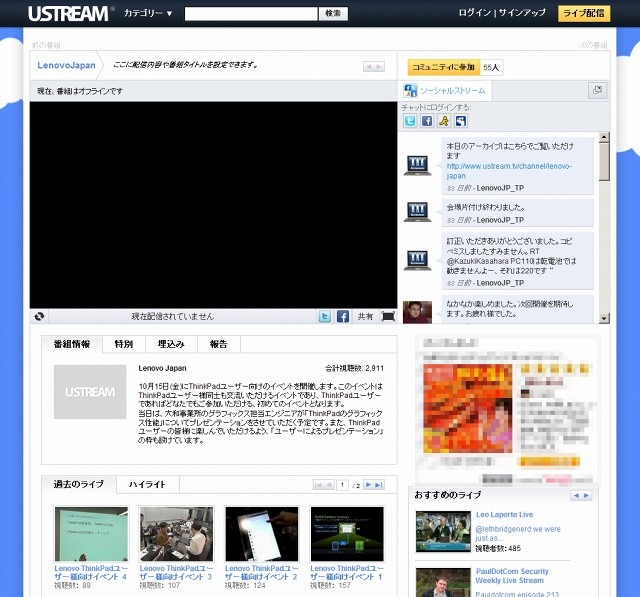Screen dimensions: 640x597
Task: Pop out the social stream window icon
Action: click(x=597, y=90)
